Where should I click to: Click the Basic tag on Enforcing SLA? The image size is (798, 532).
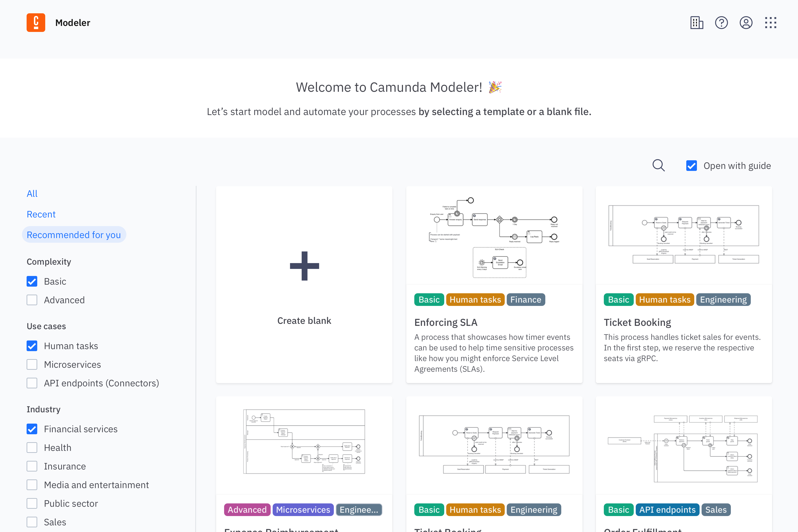429,300
